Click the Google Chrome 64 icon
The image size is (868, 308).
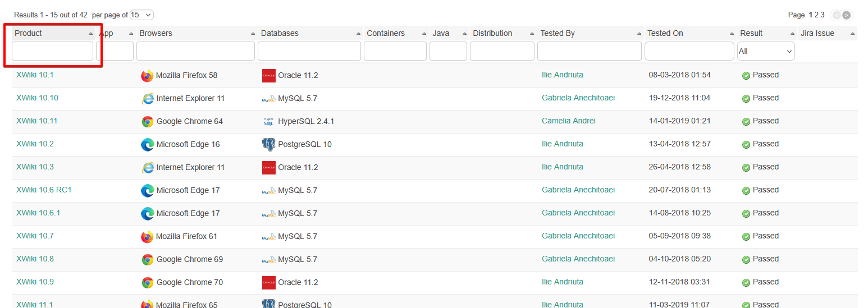(148, 122)
